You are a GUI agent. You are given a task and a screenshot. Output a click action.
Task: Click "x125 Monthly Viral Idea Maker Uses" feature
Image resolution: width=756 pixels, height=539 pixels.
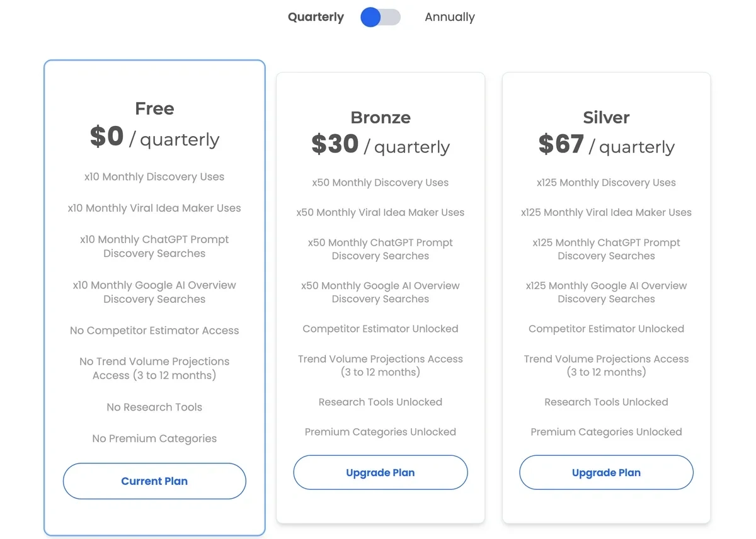[x=606, y=213]
